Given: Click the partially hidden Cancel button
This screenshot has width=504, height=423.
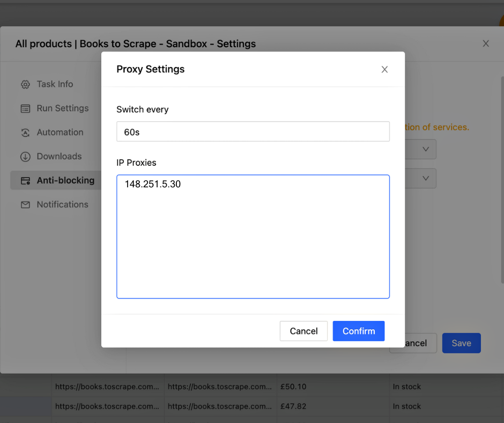Looking at the screenshot, I should pos(416,343).
